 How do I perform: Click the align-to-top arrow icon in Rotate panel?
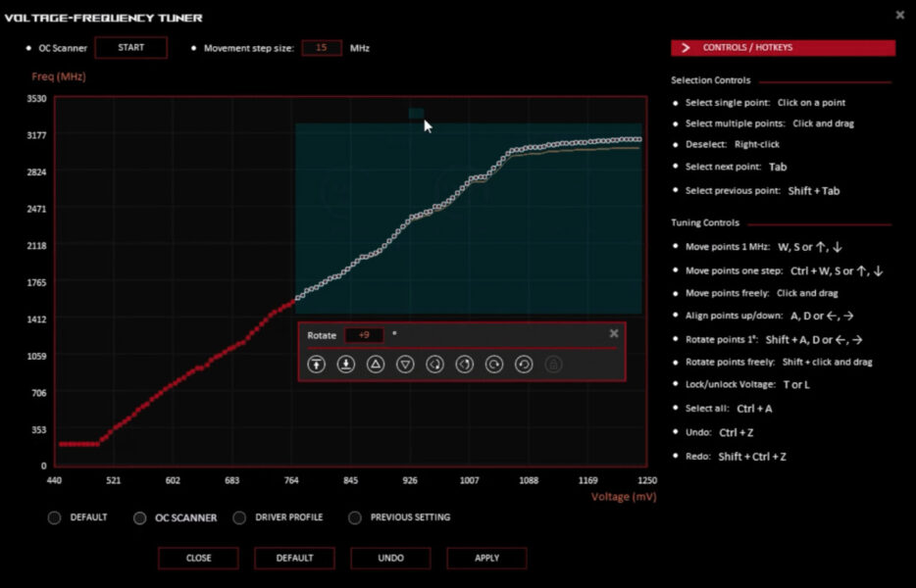tap(316, 364)
